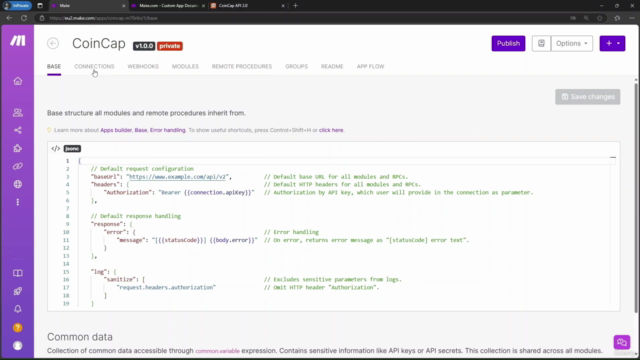Screen dimensions: 640x360
Task: Switch to the GROUPS tab
Action: coord(296,67)
